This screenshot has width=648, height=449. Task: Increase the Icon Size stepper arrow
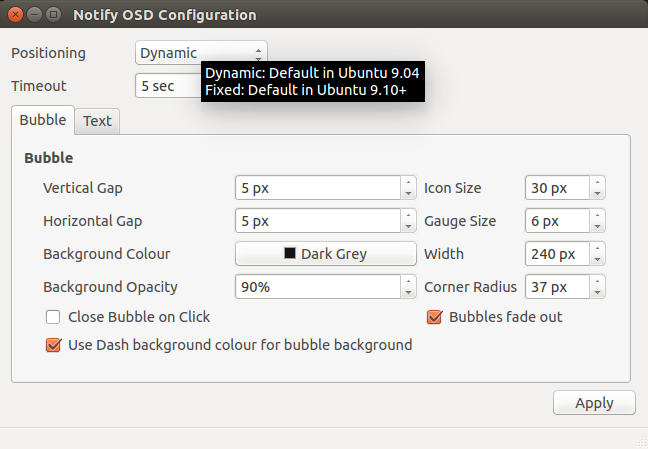[x=597, y=182]
